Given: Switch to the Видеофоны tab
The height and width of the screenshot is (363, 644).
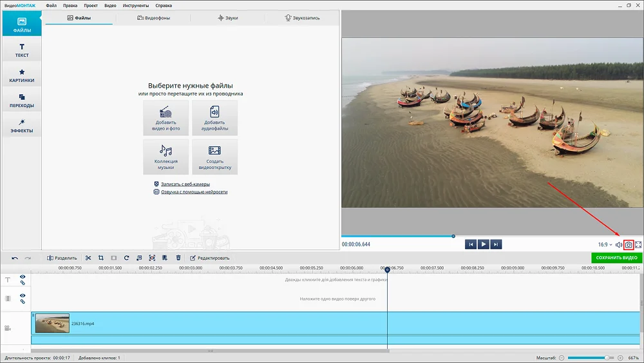Looking at the screenshot, I should click(153, 18).
